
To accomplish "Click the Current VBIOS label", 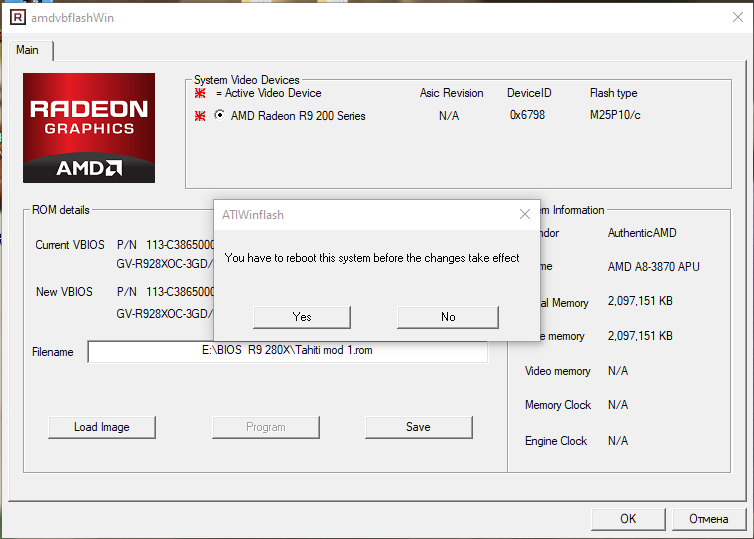I will [x=70, y=245].
